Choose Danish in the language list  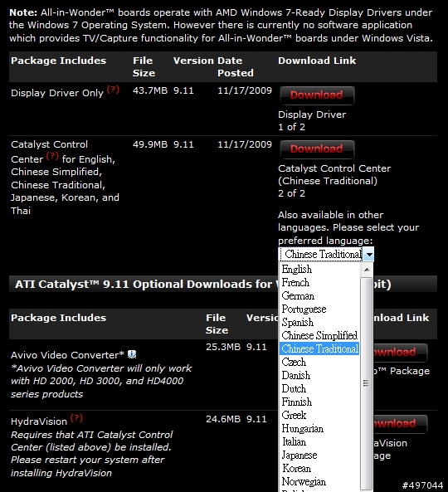coord(319,375)
